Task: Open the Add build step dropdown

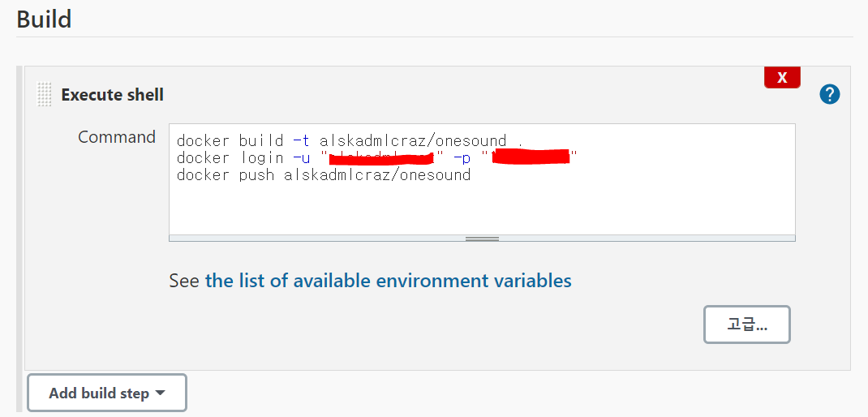Action: (x=107, y=393)
